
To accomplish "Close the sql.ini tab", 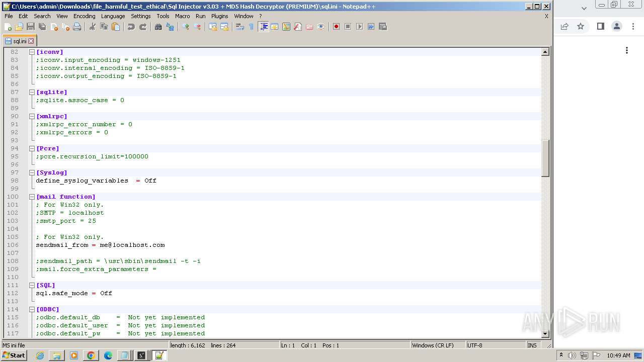I will point(31,41).
